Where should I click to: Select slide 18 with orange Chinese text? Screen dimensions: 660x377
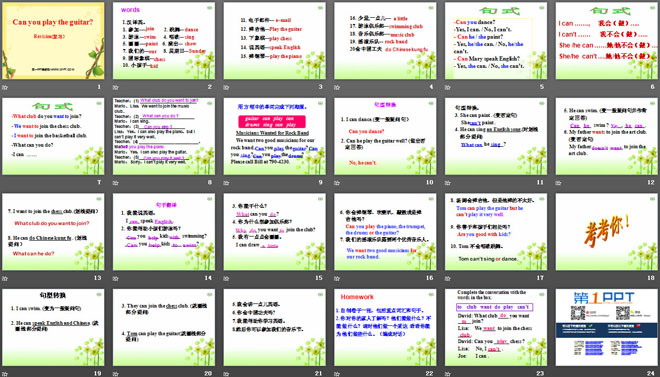tap(607, 232)
